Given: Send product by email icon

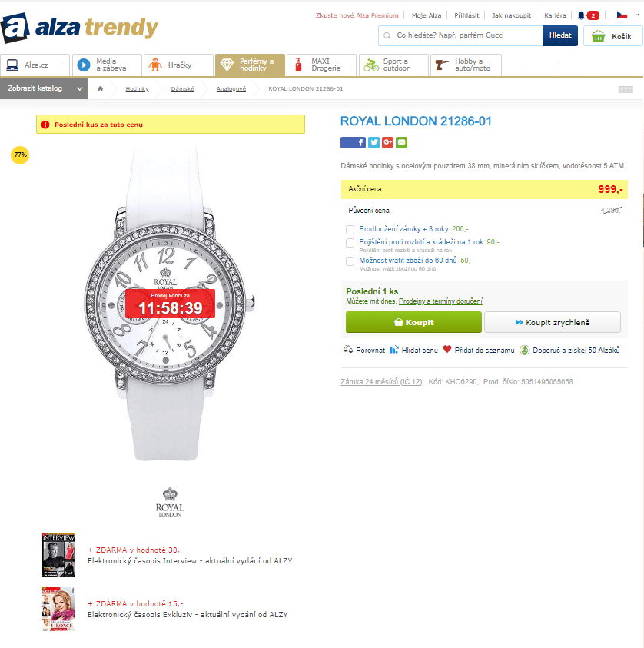Looking at the screenshot, I should [401, 142].
